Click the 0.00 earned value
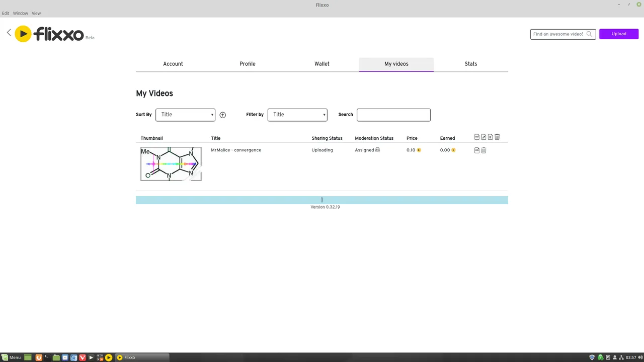Viewport: 644px width, 362px height. point(445,150)
